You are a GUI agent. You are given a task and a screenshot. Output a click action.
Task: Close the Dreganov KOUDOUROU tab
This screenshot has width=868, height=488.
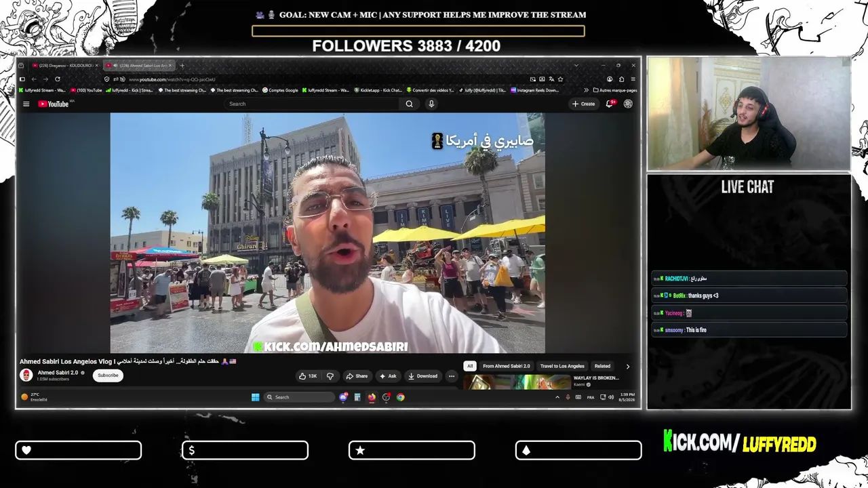(x=97, y=66)
